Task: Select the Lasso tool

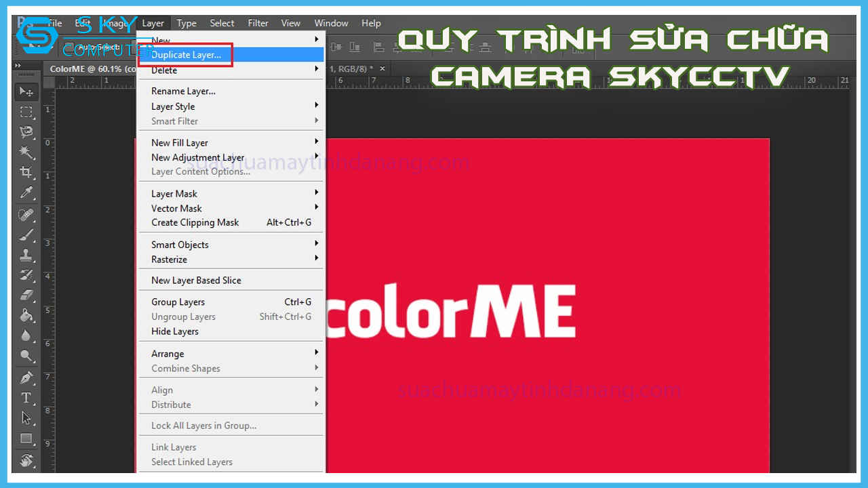Action: [26, 131]
